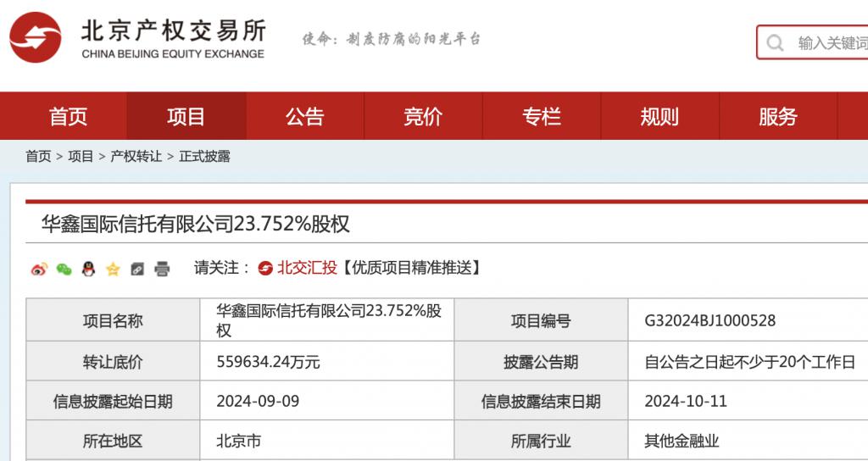Viewport: 868px width, 461px height.
Task: Click the 北交汇投 red logo icon
Action: [265, 269]
